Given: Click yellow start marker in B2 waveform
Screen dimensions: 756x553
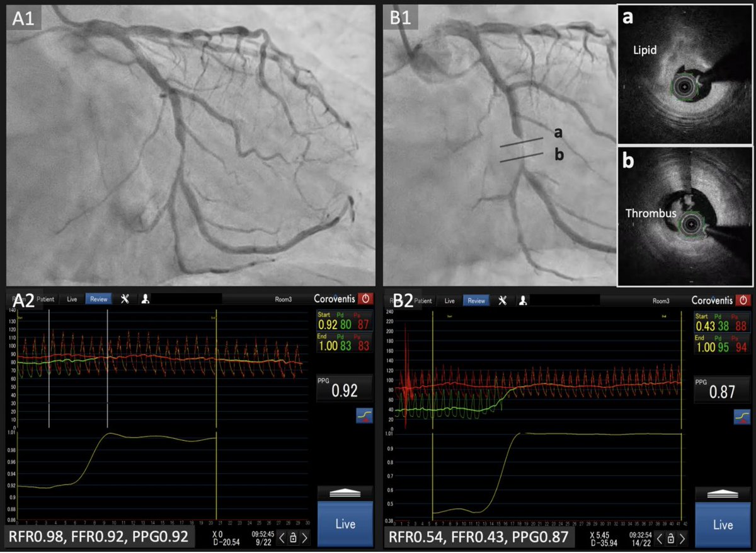Looking at the screenshot, I should tap(433, 414).
